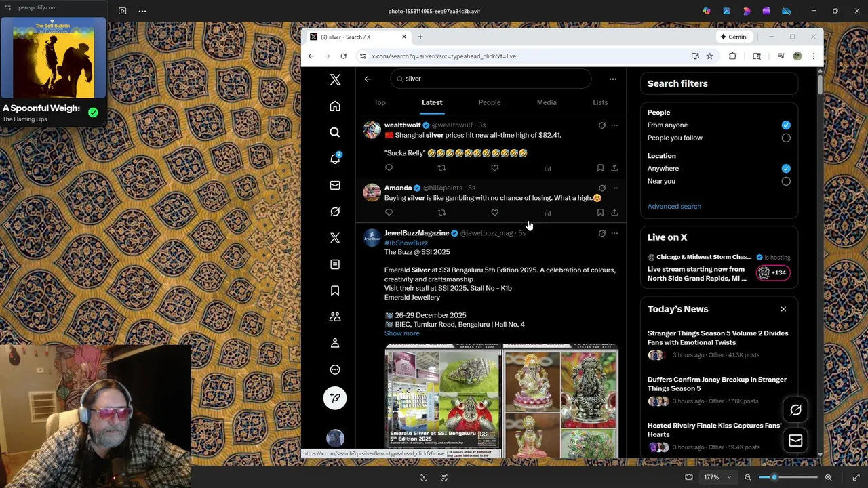Image resolution: width=868 pixels, height=488 pixels.
Task: Reply to wealthwolf's Shanghai silver post
Action: click(389, 168)
